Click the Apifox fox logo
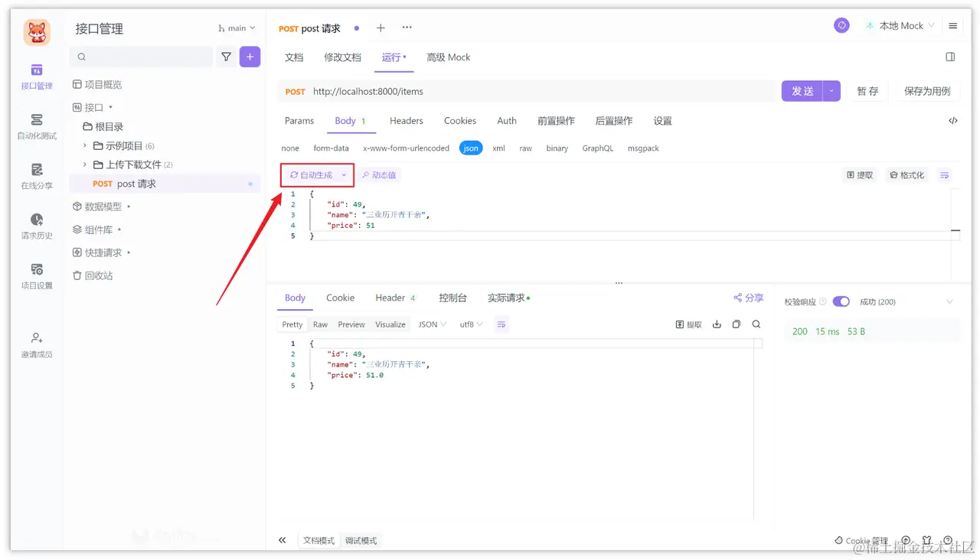The height and width of the screenshot is (560, 980). coord(37,32)
